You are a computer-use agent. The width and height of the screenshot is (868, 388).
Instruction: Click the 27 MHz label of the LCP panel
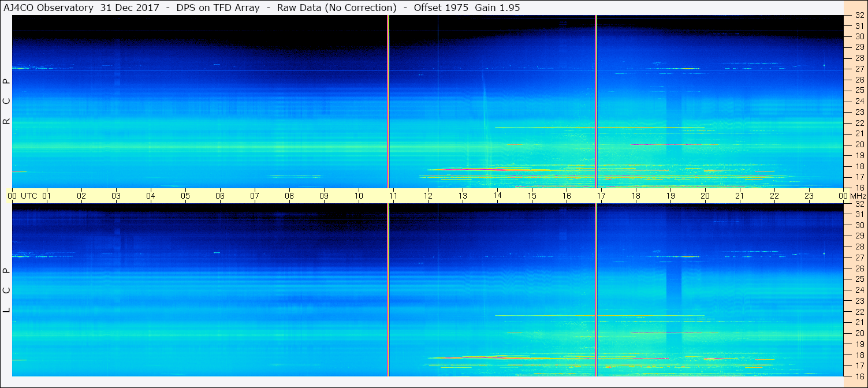859,258
